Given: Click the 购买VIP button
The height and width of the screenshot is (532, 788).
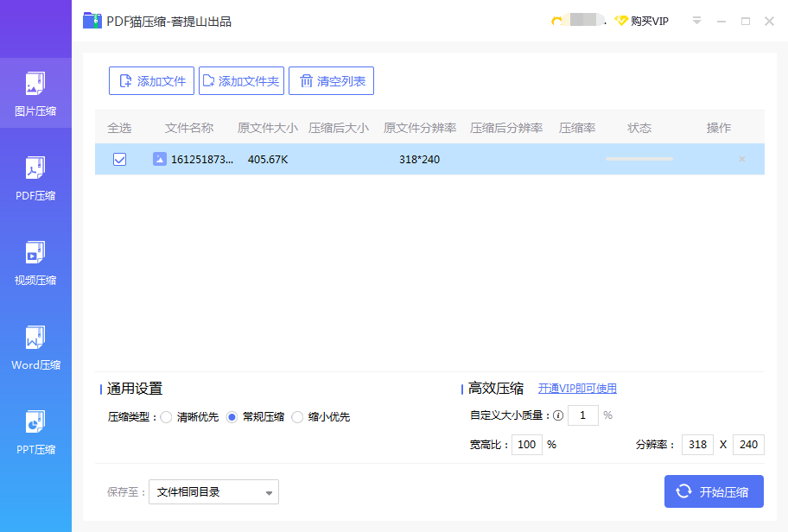Looking at the screenshot, I should coord(642,21).
